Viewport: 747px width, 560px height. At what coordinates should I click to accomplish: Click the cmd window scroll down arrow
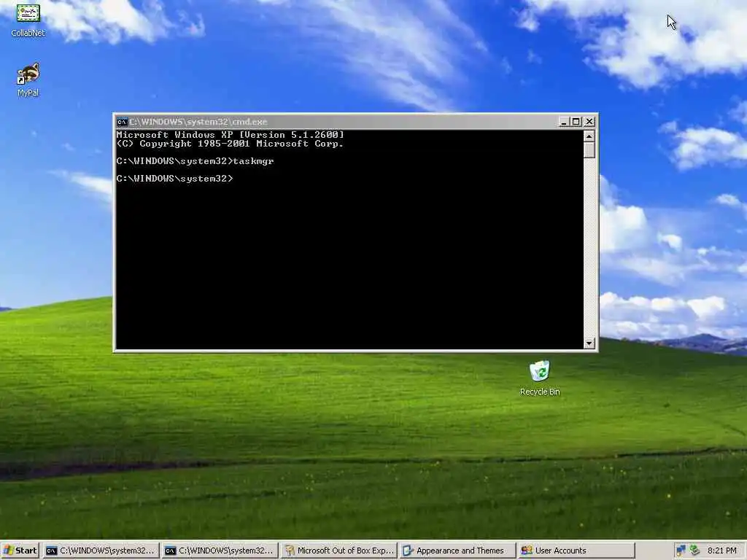pos(589,343)
